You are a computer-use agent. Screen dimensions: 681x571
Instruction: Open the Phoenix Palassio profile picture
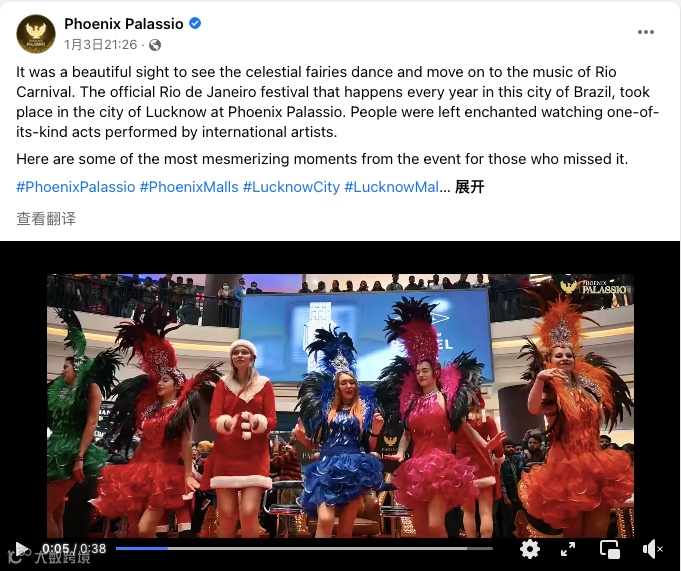pyautogui.click(x=36, y=33)
